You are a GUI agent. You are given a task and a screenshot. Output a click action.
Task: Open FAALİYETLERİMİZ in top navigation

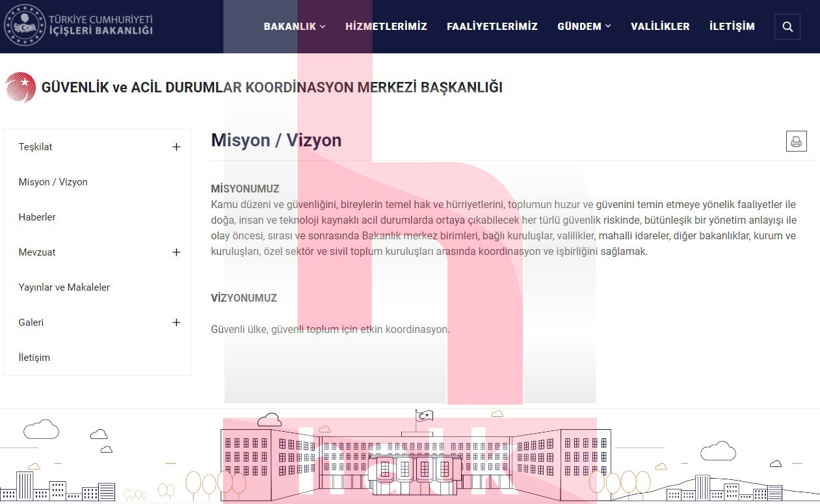[492, 27]
